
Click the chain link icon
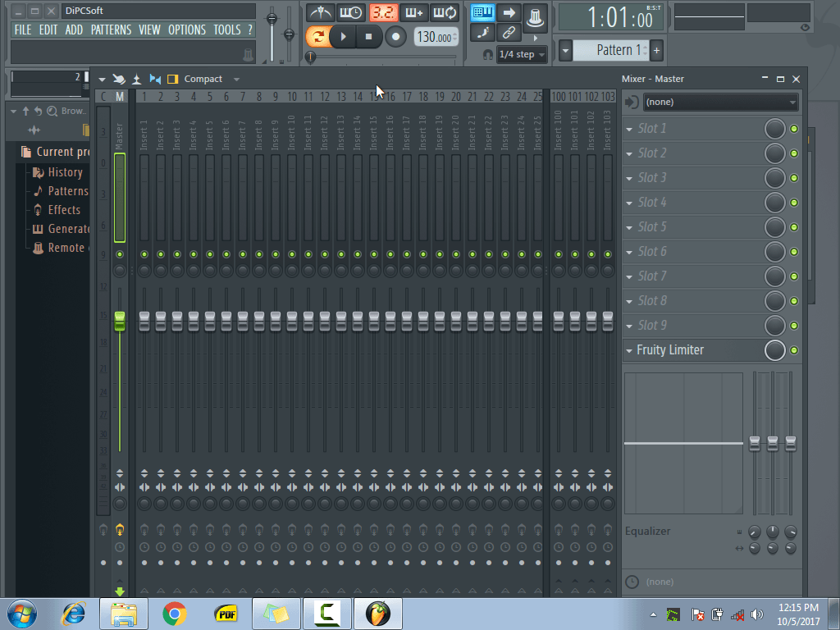[509, 33]
